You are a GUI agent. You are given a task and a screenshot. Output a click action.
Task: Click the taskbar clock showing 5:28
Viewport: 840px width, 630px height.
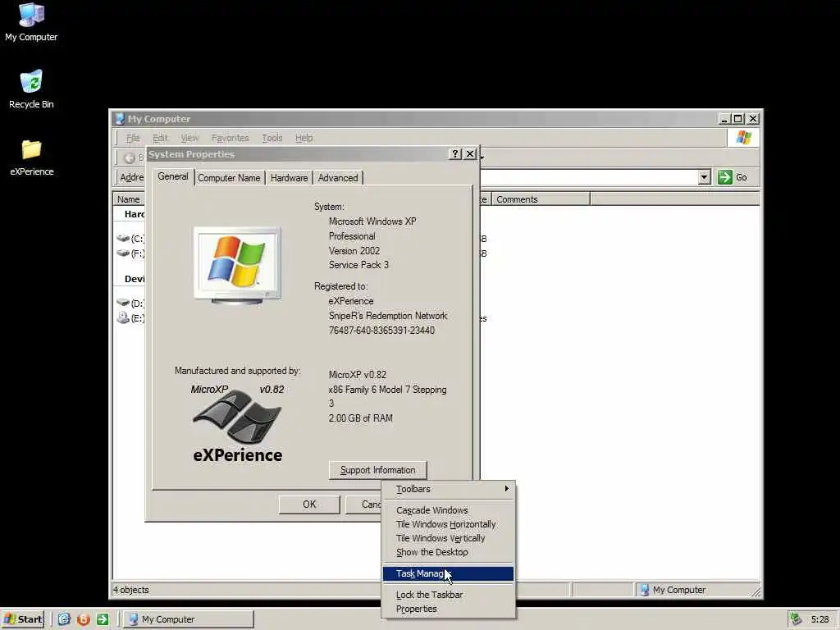(820, 619)
